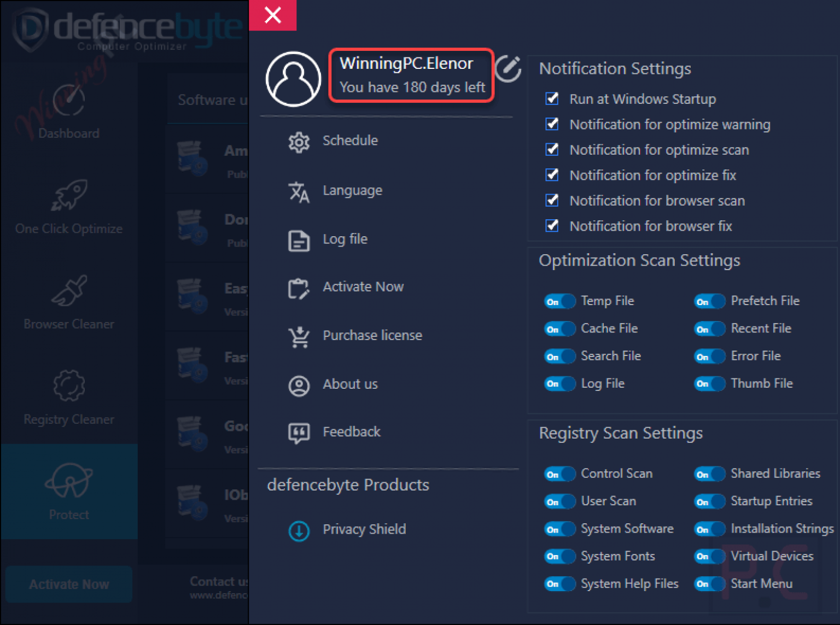The height and width of the screenshot is (625, 840).
Task: Open the Protect sidebar icon
Action: pyautogui.click(x=69, y=480)
